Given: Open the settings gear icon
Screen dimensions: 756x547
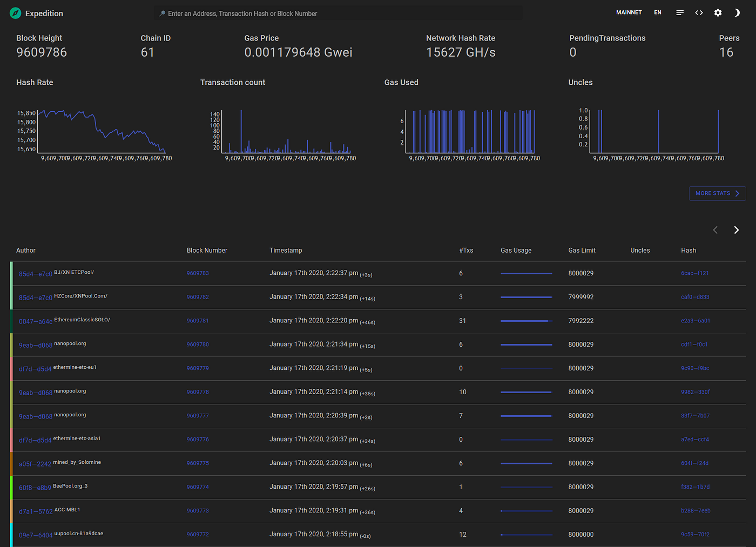Looking at the screenshot, I should (718, 12).
